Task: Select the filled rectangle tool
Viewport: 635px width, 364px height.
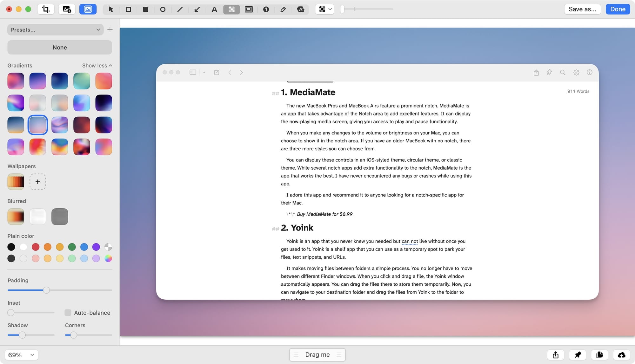Action: [145, 9]
